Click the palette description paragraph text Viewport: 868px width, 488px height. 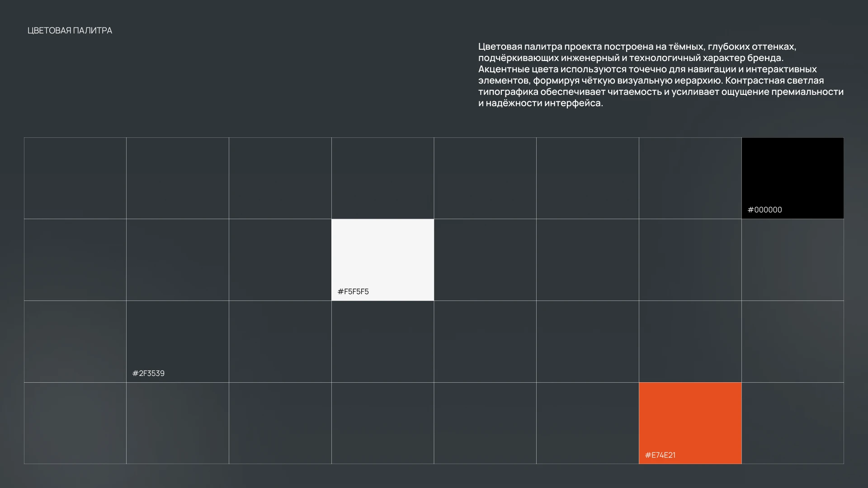660,75
